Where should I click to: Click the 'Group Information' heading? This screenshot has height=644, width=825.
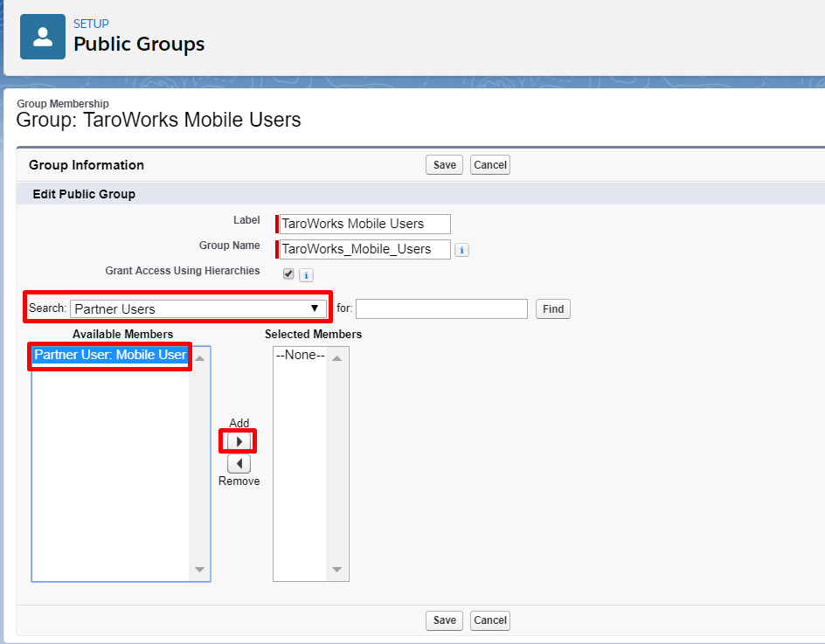click(x=87, y=165)
